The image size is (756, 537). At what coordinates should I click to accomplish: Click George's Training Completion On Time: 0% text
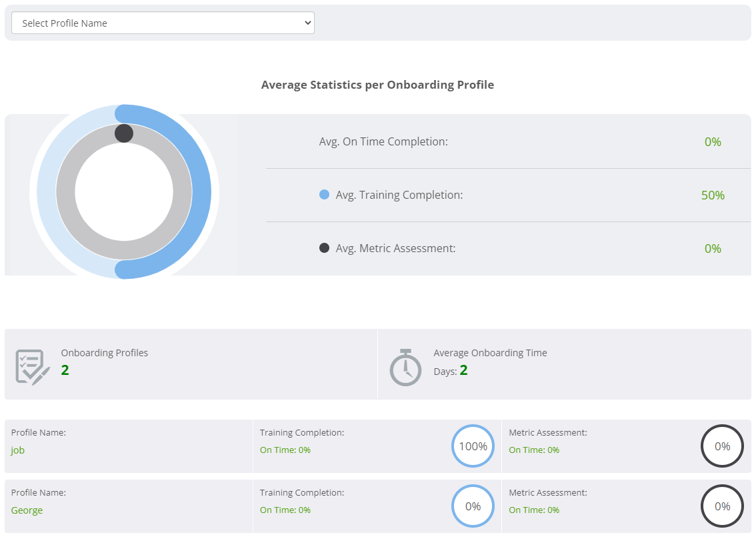tap(285, 510)
